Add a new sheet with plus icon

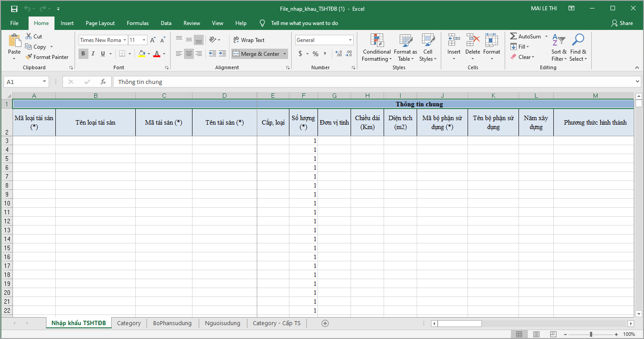[x=325, y=323]
